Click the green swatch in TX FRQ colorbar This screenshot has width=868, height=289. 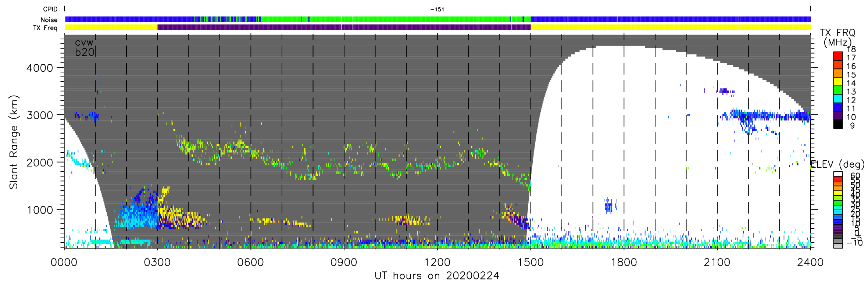(837, 90)
